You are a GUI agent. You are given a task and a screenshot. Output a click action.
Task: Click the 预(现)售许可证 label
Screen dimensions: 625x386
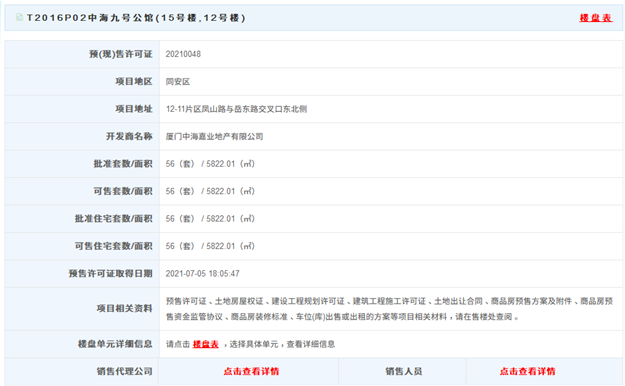click(121, 54)
